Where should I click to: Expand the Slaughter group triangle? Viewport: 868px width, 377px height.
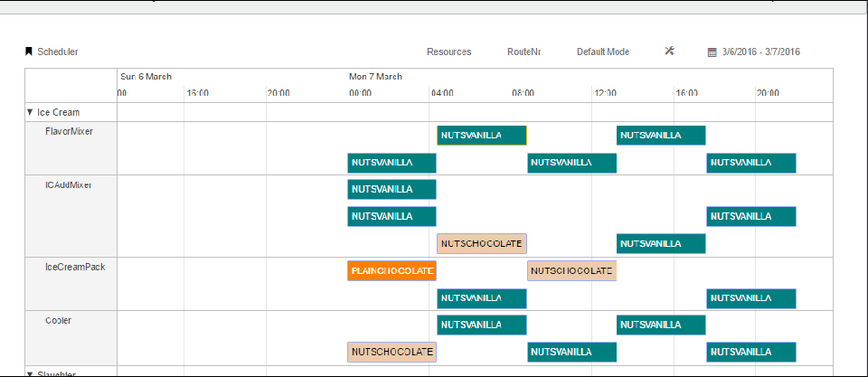(30, 372)
